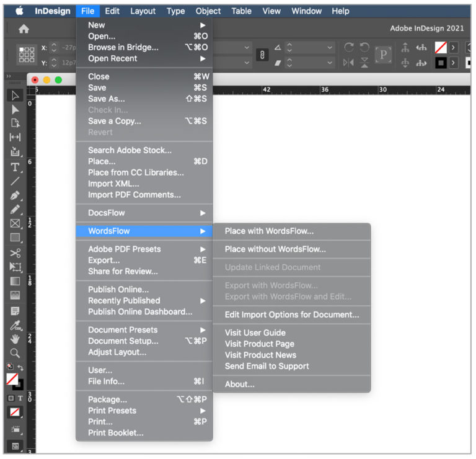Image resolution: width=476 pixels, height=459 pixels.
Task: Select the Selection tool arrow
Action: click(x=15, y=96)
